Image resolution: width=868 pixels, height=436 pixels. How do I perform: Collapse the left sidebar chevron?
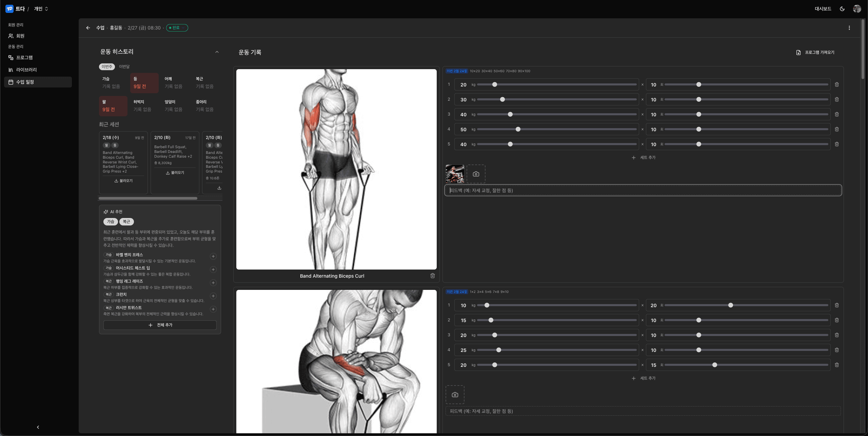pyautogui.click(x=38, y=427)
